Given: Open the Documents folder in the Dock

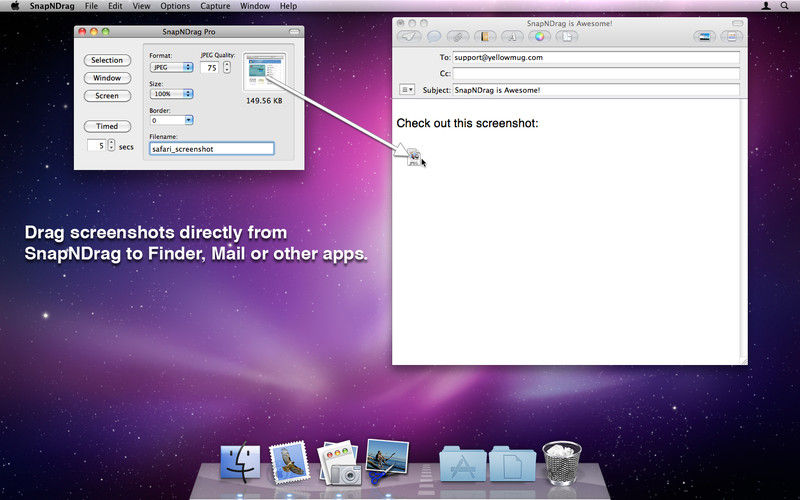Looking at the screenshot, I should point(512,463).
